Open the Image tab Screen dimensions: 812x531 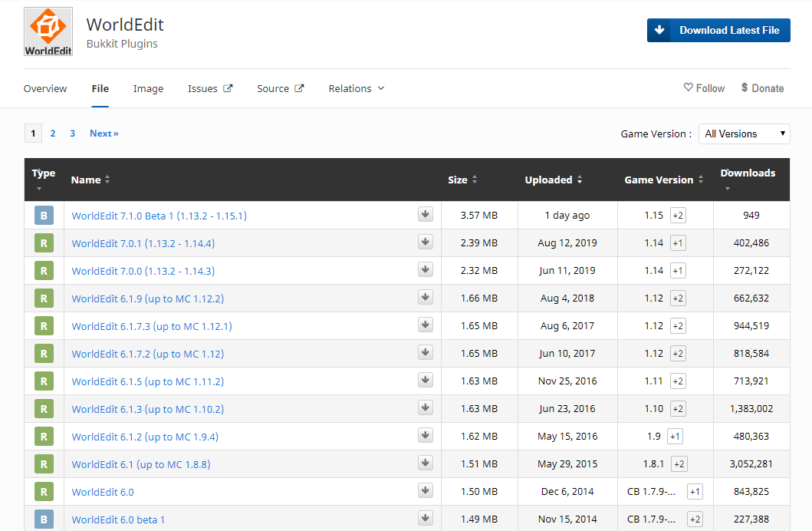(x=148, y=88)
